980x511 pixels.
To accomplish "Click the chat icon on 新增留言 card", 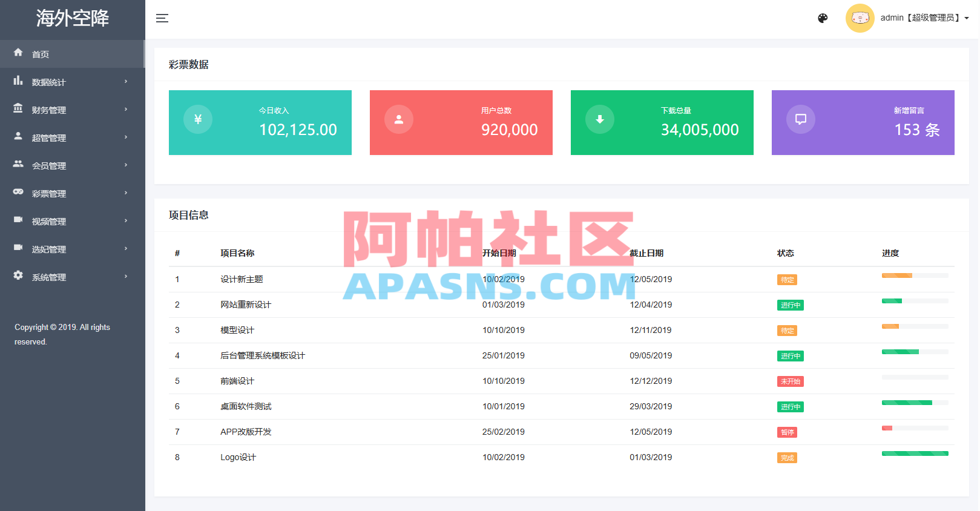I will (801, 119).
